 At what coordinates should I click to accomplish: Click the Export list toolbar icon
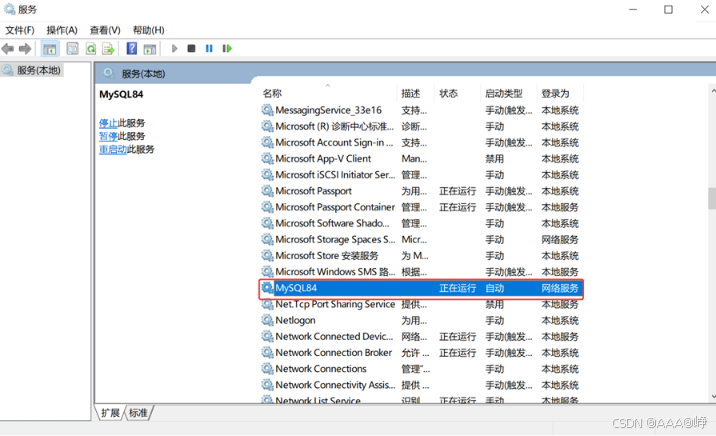108,48
